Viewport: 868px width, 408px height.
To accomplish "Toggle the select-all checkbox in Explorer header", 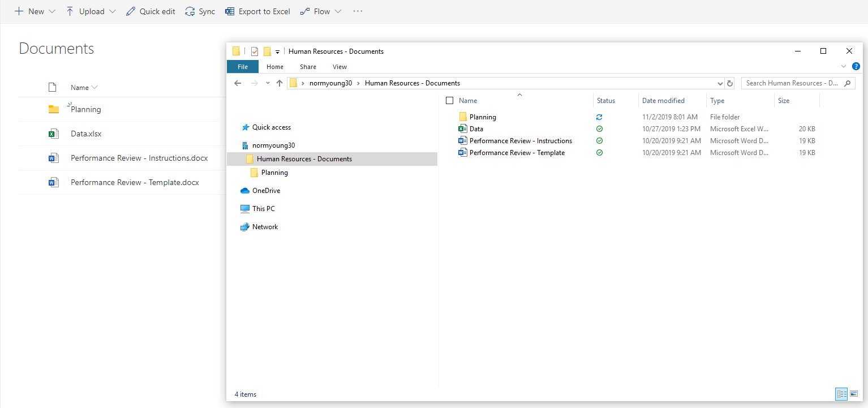I will click(x=450, y=101).
